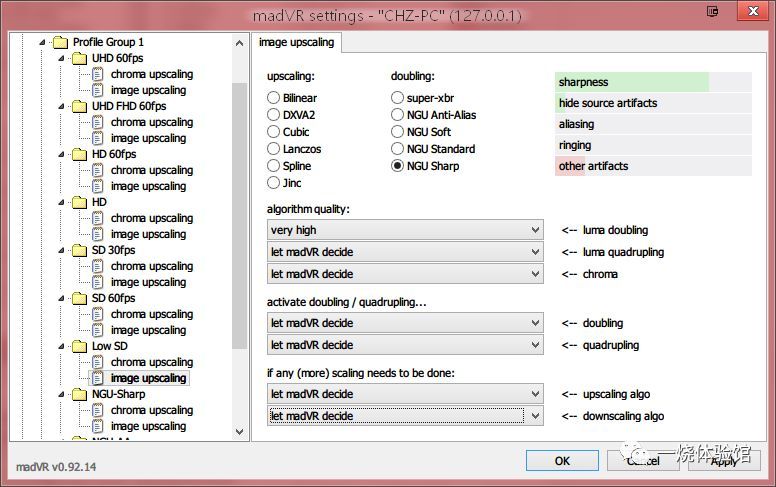
Task: Click the title bar icon beside the close button
Action: (x=712, y=11)
